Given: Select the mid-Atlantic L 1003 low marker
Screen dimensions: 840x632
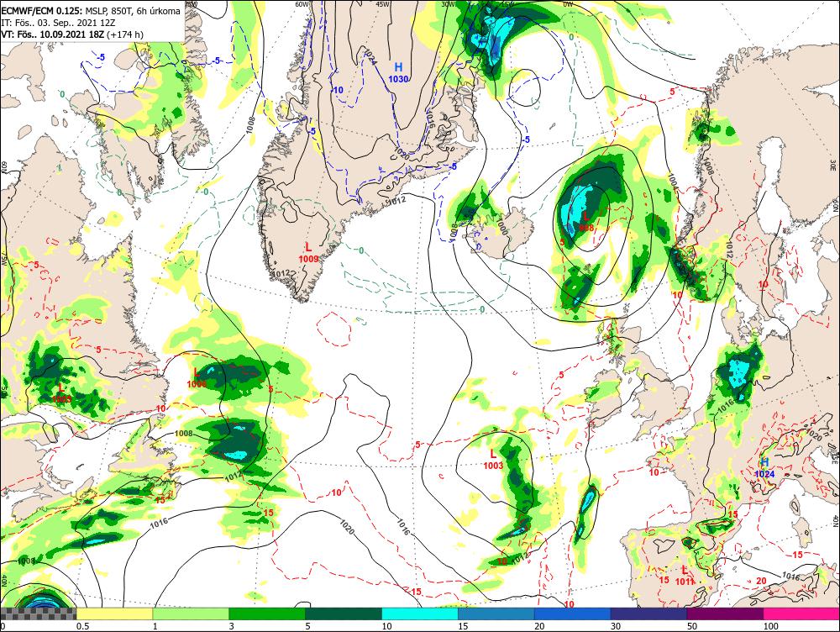Looking at the screenshot, I should [493, 460].
